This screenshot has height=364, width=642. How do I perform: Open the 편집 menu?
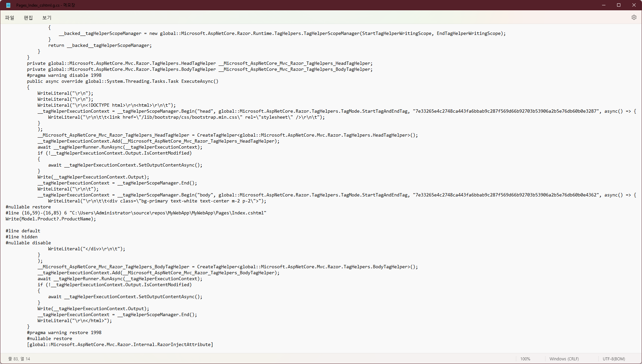click(x=28, y=18)
